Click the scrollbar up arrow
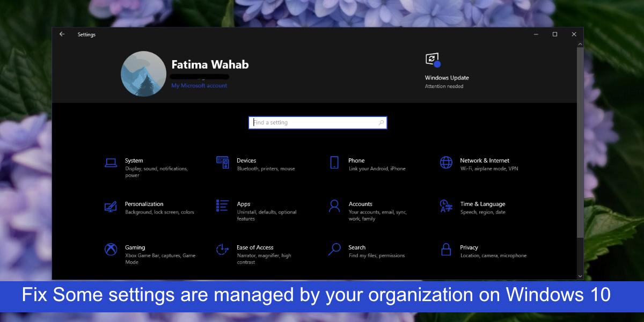This screenshot has width=644, height=322. pos(580,43)
